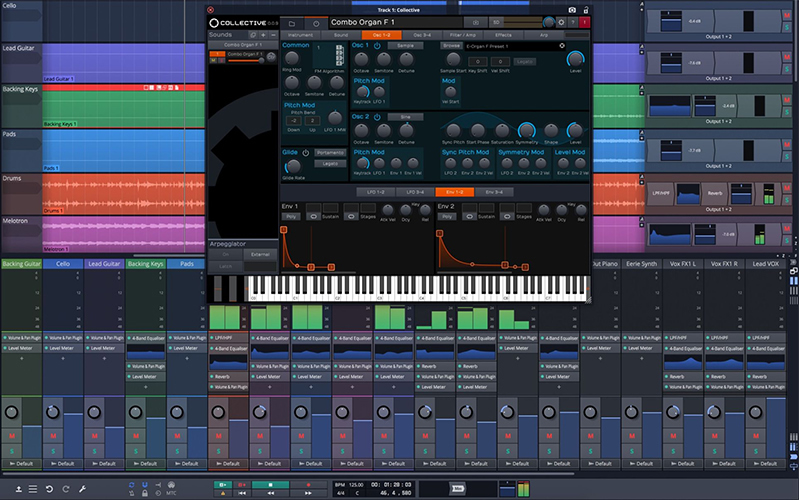800x500 pixels.
Task: Open Default output dropdown for Cello channel
Action: [x=63, y=464]
